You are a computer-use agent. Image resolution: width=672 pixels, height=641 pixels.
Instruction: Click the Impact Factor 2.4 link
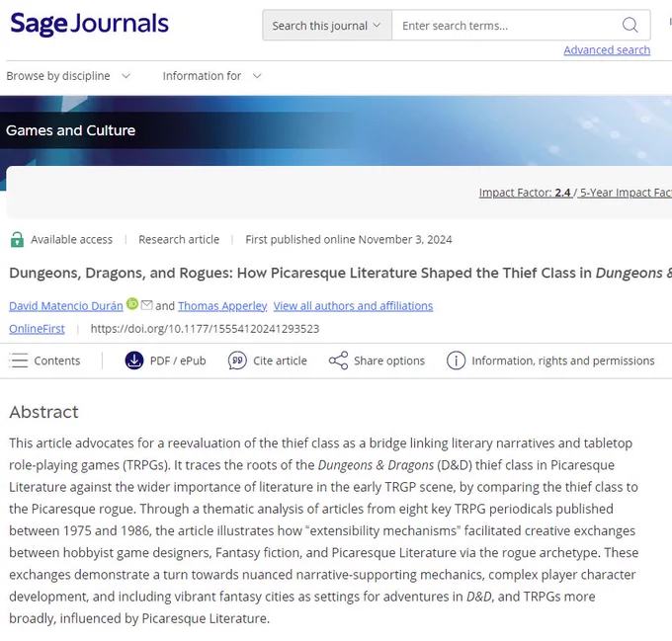(525, 193)
